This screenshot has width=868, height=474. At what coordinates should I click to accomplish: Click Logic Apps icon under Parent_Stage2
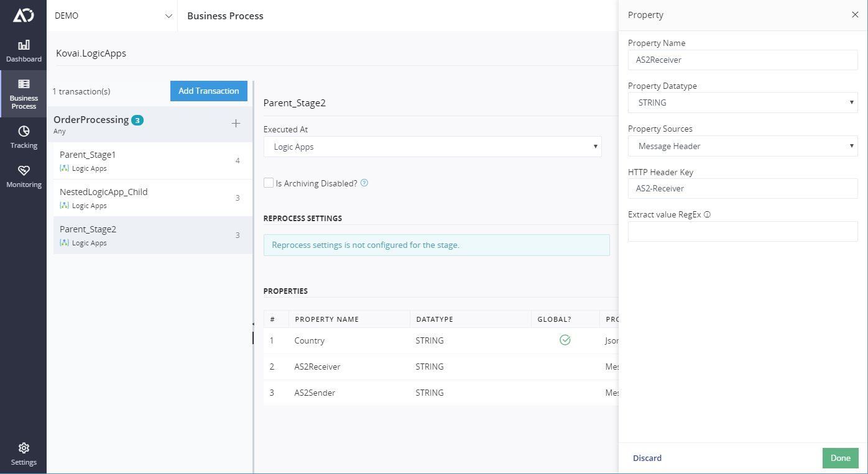click(x=64, y=243)
